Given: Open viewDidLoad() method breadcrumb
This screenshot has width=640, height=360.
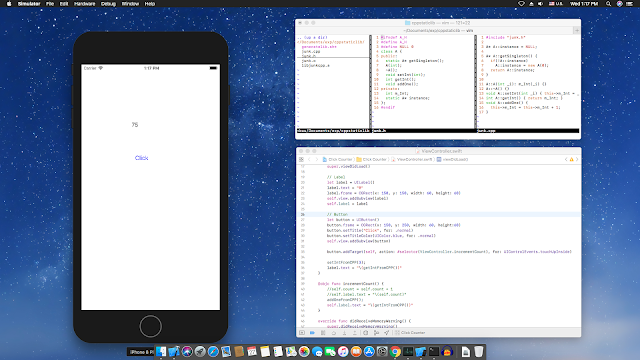Looking at the screenshot, I should 452,159.
